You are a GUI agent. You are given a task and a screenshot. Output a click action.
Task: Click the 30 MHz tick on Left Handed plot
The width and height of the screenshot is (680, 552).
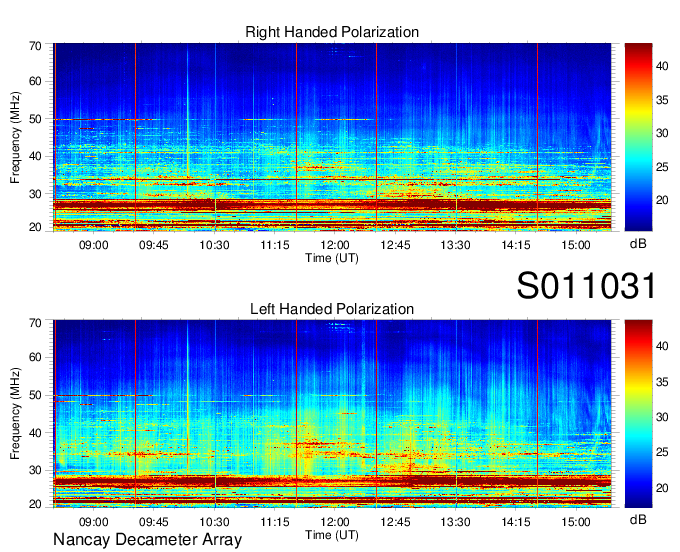(x=35, y=470)
